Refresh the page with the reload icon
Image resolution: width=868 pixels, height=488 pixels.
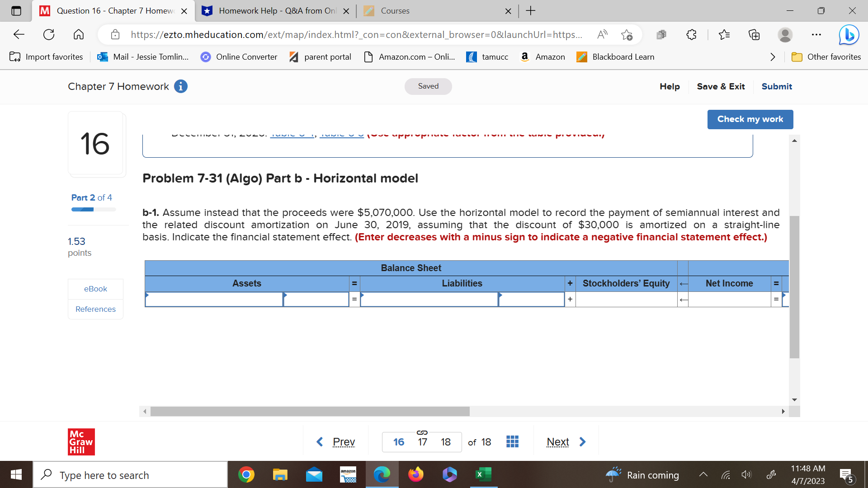pos(49,34)
